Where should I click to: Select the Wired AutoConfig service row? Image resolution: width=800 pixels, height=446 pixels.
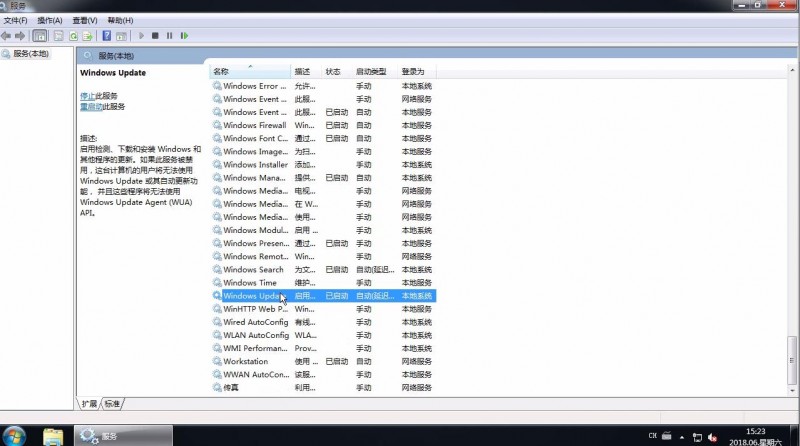coord(323,322)
